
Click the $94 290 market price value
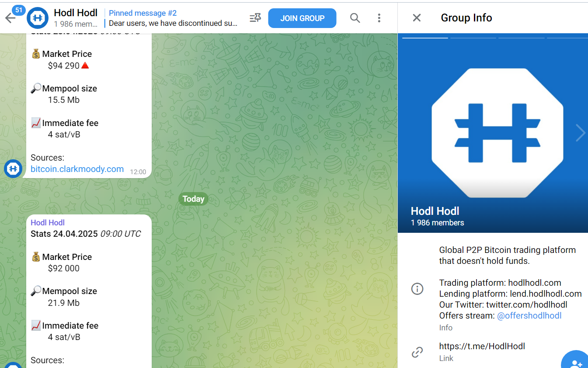(64, 66)
